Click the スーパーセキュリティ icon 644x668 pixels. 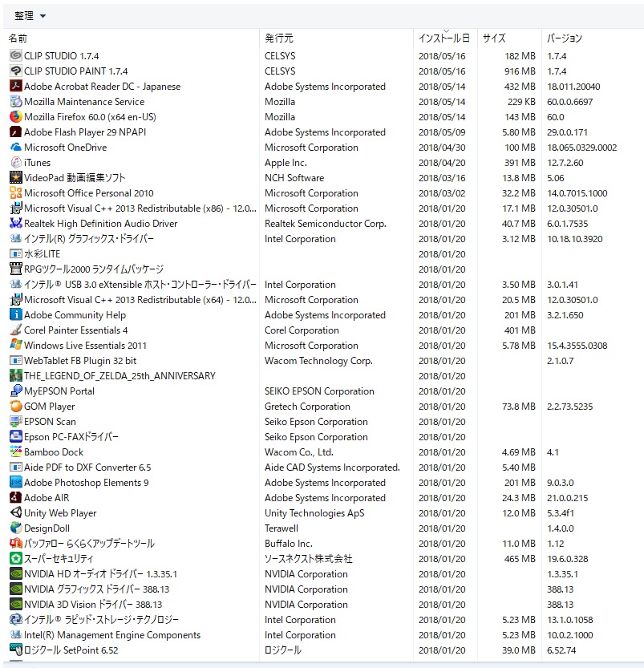click(x=16, y=558)
